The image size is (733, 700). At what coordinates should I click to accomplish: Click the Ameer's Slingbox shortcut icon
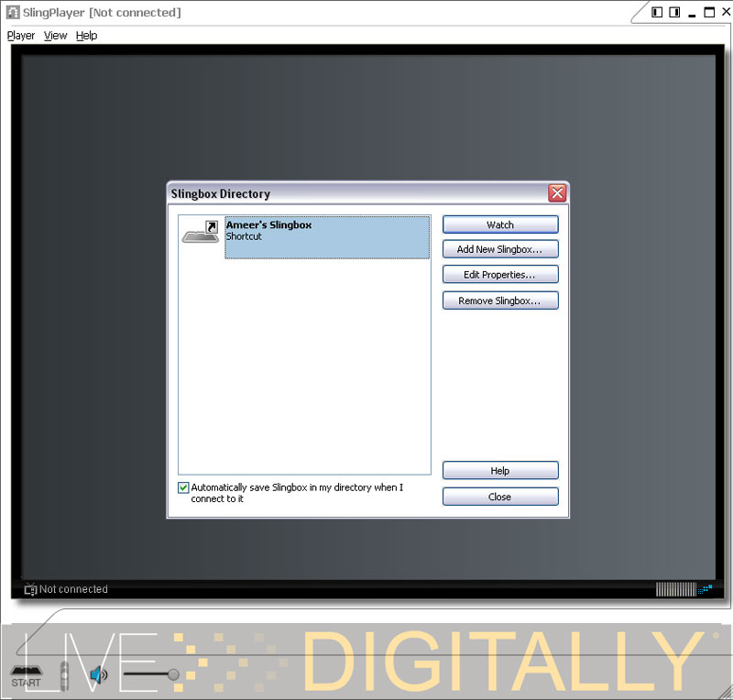tap(201, 232)
